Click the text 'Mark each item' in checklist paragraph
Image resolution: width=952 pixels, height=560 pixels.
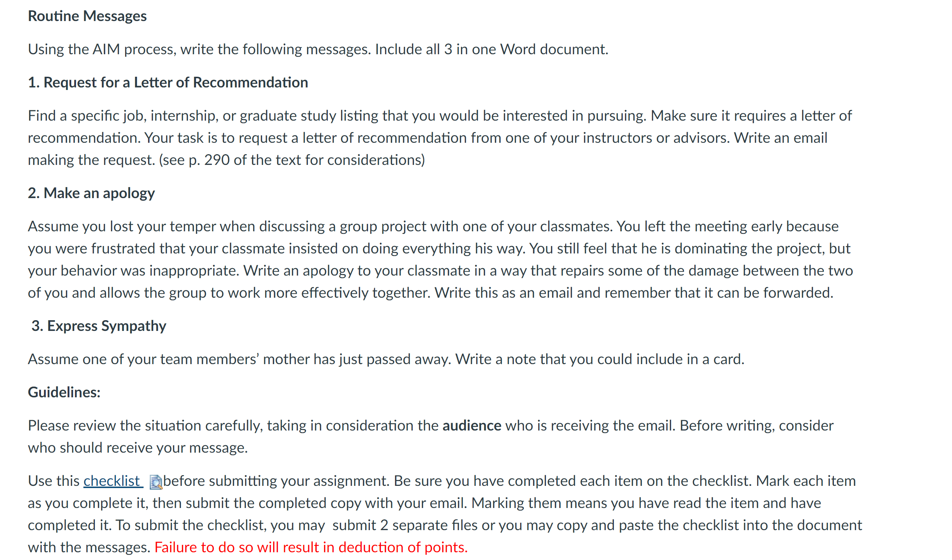(x=806, y=481)
